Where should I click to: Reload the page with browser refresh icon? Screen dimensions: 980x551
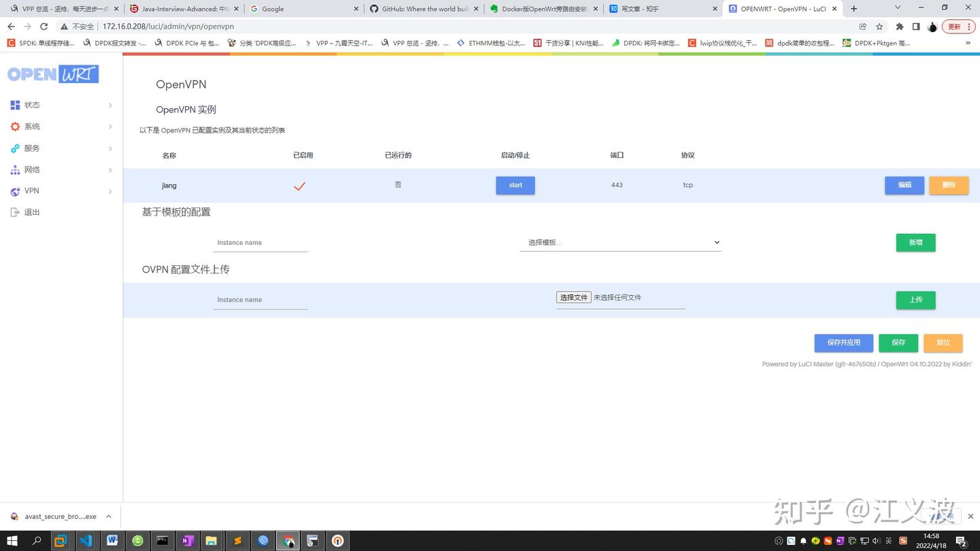click(44, 27)
